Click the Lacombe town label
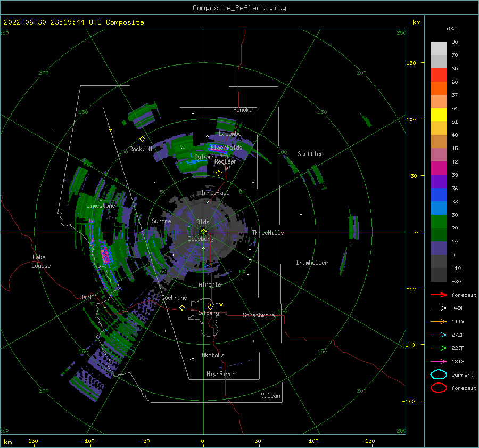Image resolution: width=479 pixels, height=448 pixels. coord(230,134)
